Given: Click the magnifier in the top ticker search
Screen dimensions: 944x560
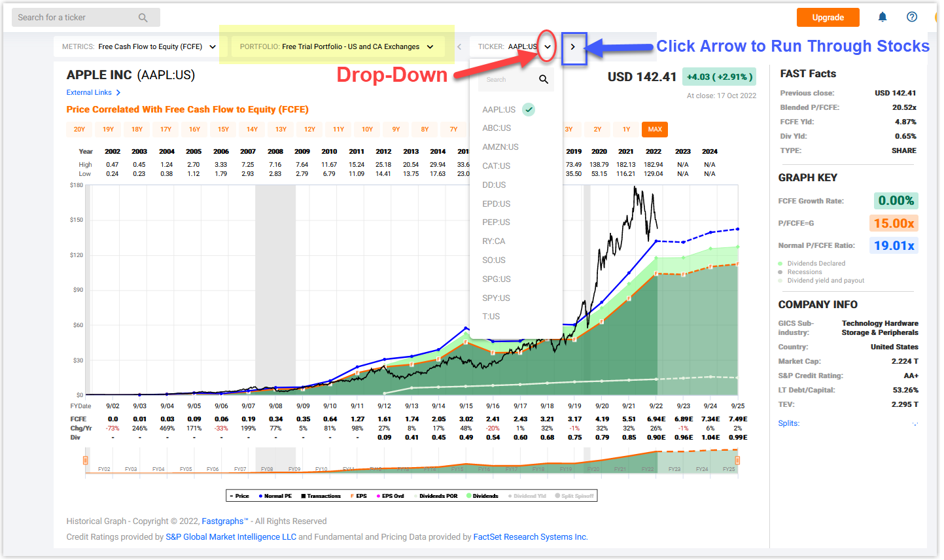Looking at the screenshot, I should click(143, 18).
